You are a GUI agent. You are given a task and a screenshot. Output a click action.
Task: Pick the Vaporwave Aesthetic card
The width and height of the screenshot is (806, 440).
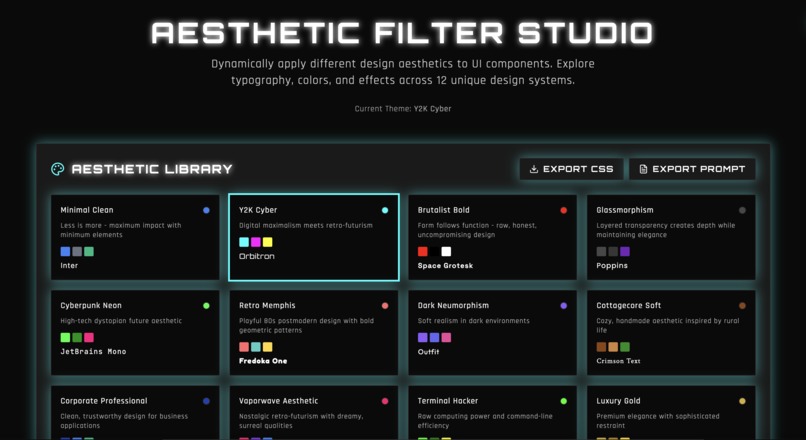[314, 413]
